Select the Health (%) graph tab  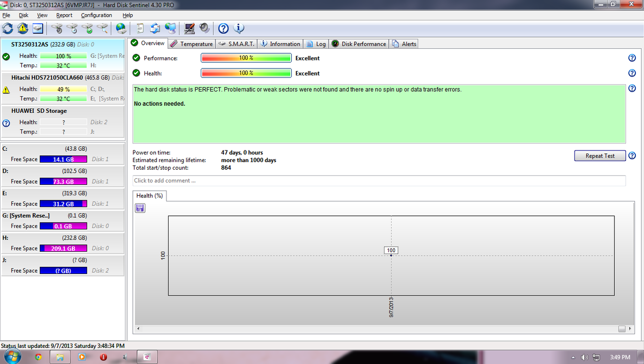click(x=149, y=195)
